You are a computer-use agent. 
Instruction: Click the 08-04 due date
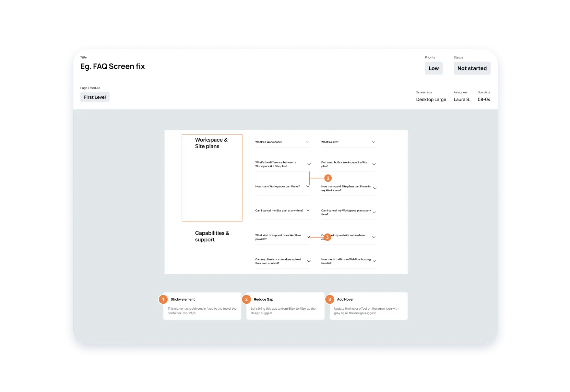484,100
